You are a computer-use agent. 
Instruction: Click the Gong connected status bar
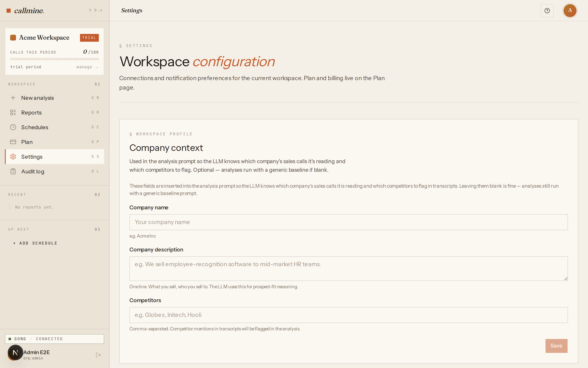click(x=55, y=339)
